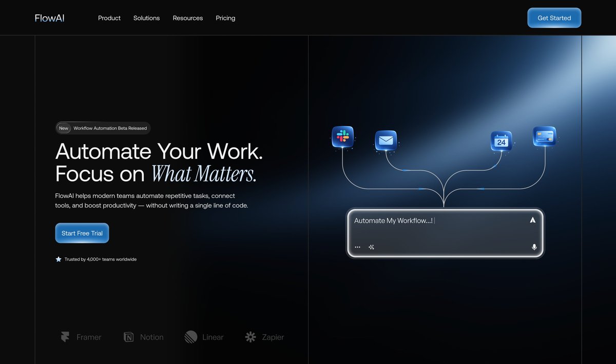Open the Resources menu item

[188, 18]
